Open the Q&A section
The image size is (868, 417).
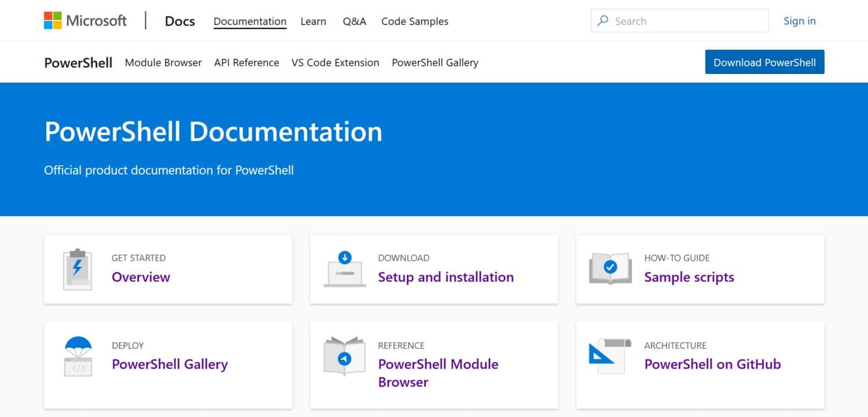tap(354, 21)
